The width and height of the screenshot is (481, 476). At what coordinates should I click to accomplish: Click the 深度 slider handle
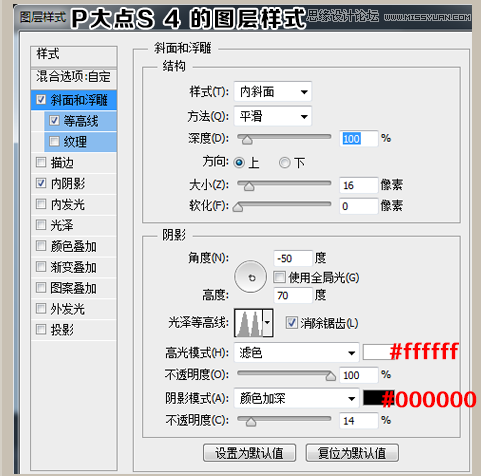click(247, 140)
